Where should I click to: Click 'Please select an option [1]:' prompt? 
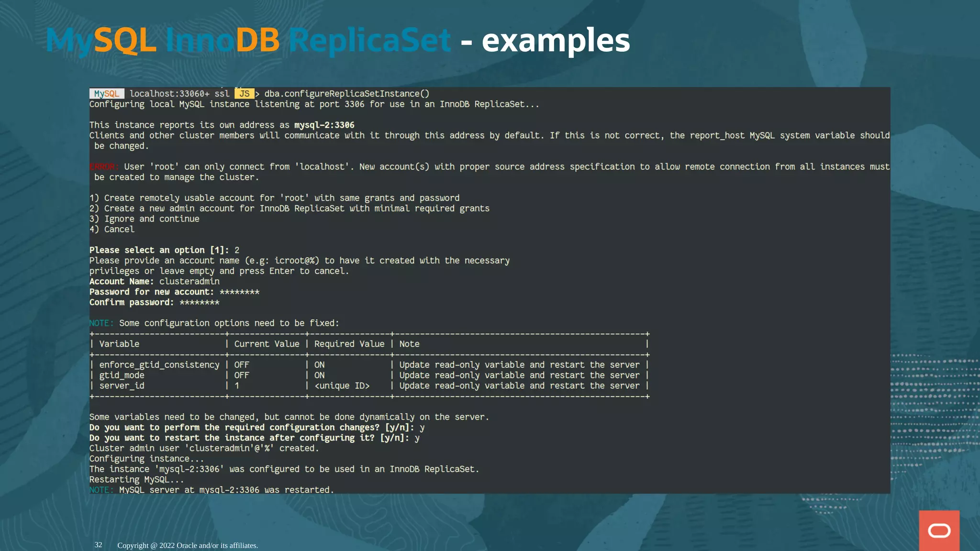159,250
